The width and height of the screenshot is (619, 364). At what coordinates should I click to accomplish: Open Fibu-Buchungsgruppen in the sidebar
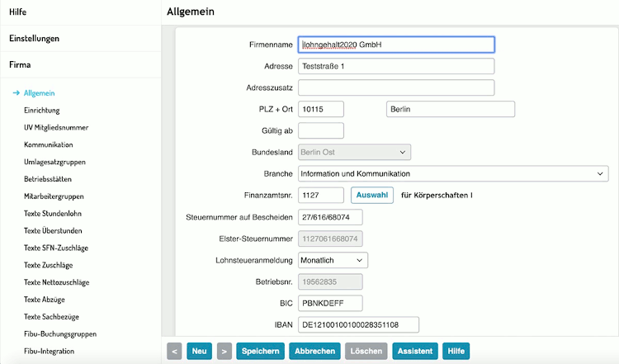[x=60, y=334]
